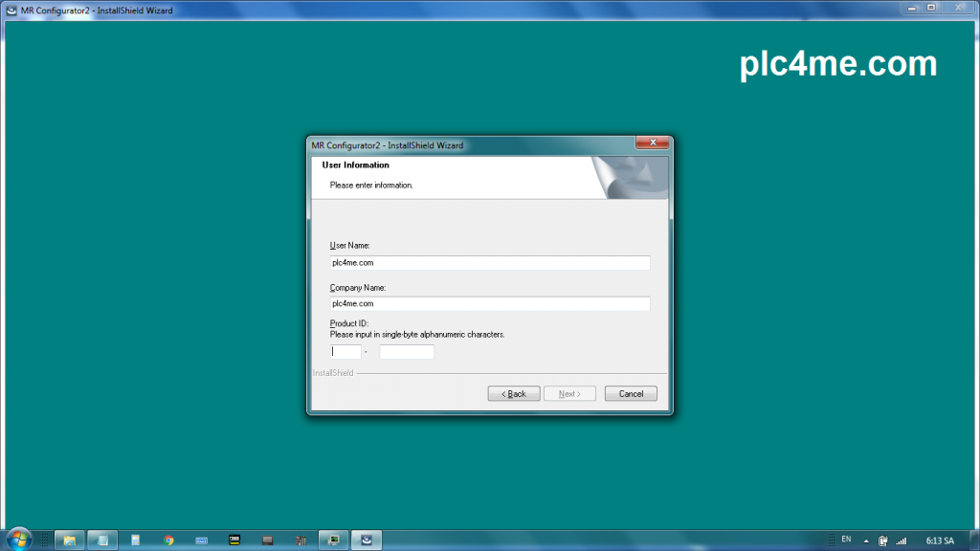
Task: Click the on-screen keyboard taskbar icon
Action: click(x=201, y=540)
